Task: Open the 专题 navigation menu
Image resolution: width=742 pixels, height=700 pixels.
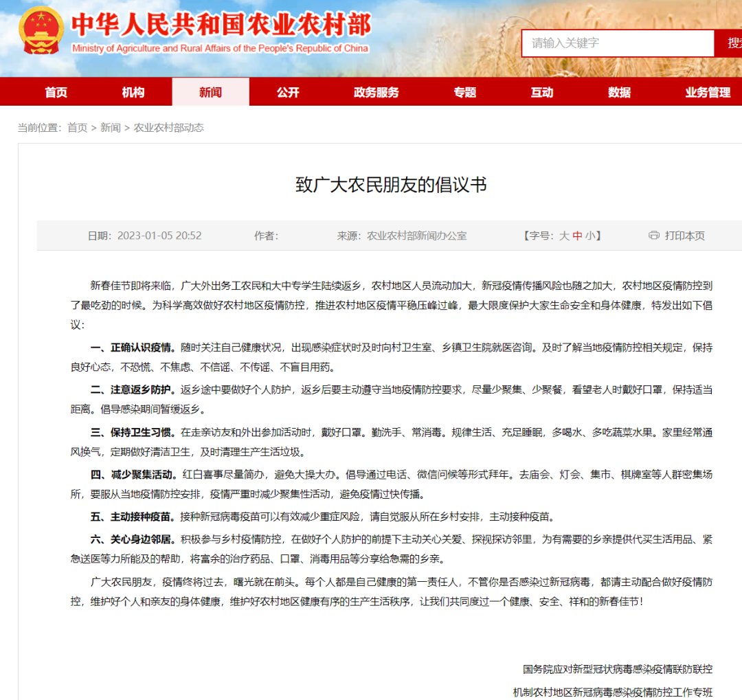Action: pos(464,92)
